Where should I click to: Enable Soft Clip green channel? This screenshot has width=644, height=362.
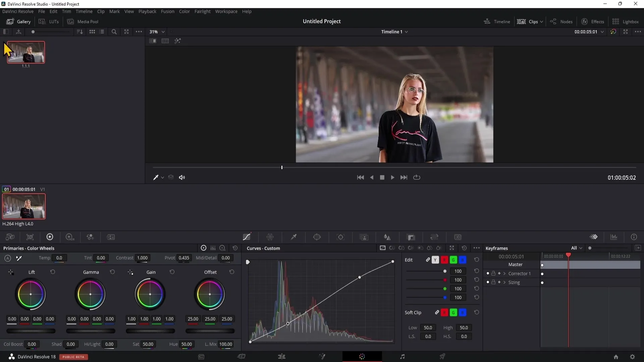[x=453, y=312]
